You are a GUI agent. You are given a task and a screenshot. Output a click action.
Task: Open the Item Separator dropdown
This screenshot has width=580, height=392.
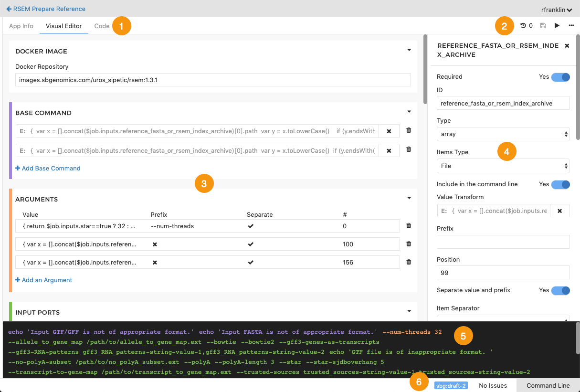(x=503, y=318)
